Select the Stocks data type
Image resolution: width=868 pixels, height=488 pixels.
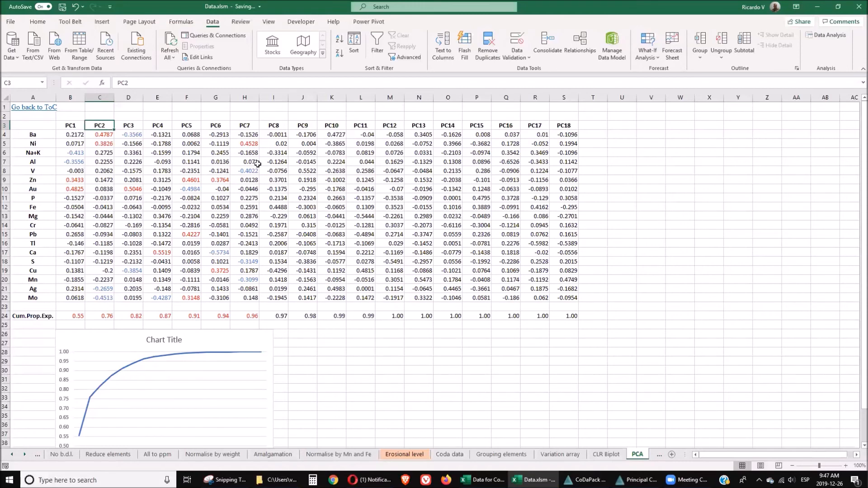coord(272,45)
